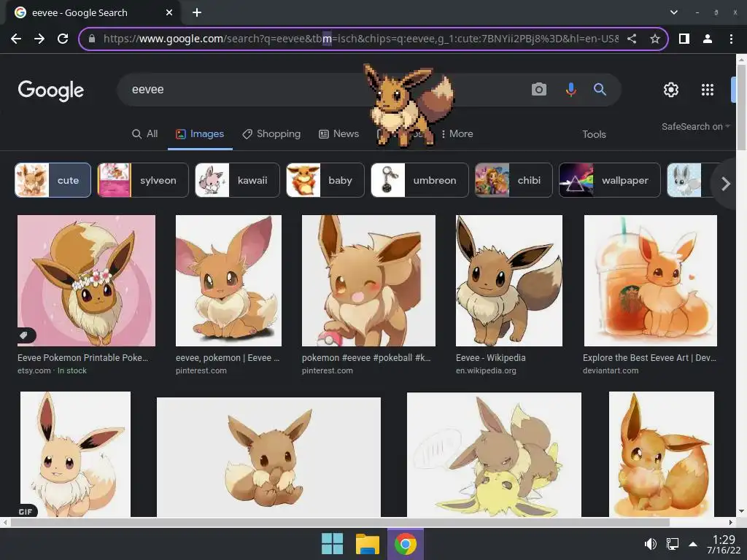Switch to the All results tab
The image size is (747, 560).
click(x=145, y=134)
